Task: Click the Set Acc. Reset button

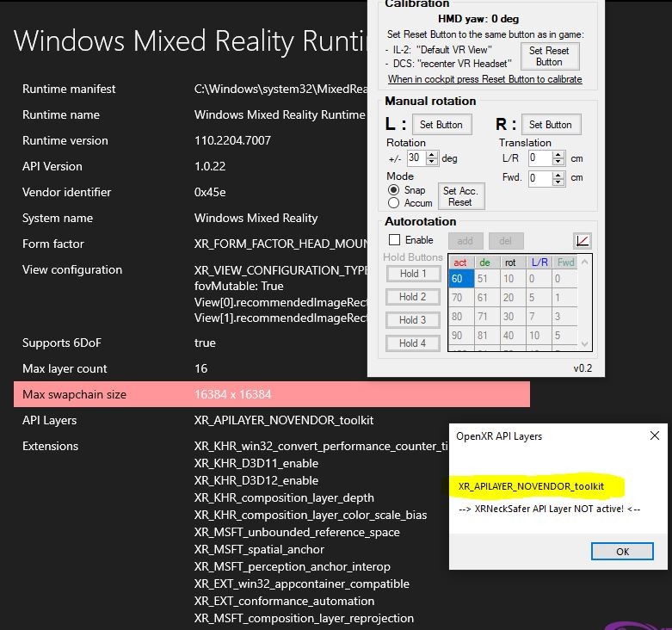Action: (x=460, y=196)
